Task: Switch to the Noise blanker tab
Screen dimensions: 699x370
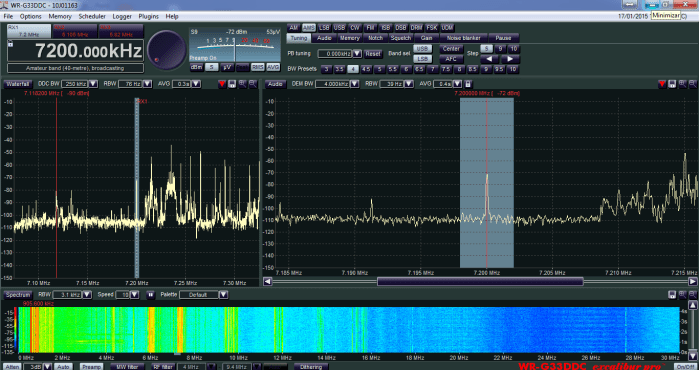Action: coord(463,38)
